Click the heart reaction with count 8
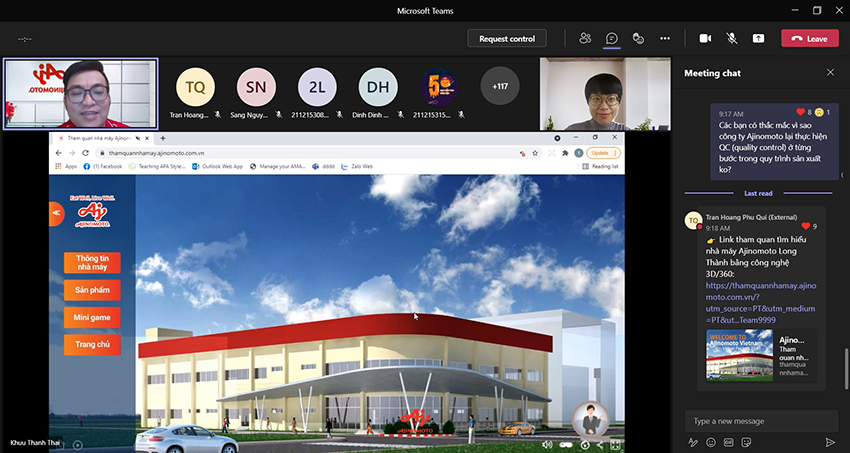This screenshot has width=850, height=453. 800,112
